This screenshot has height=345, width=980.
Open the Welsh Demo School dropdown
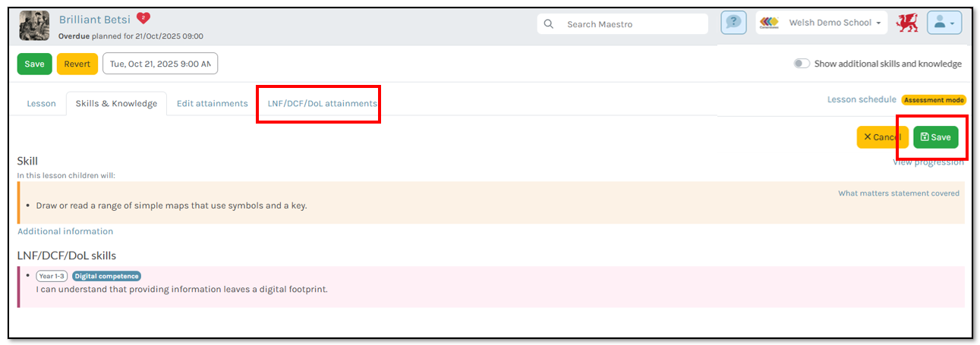click(837, 23)
